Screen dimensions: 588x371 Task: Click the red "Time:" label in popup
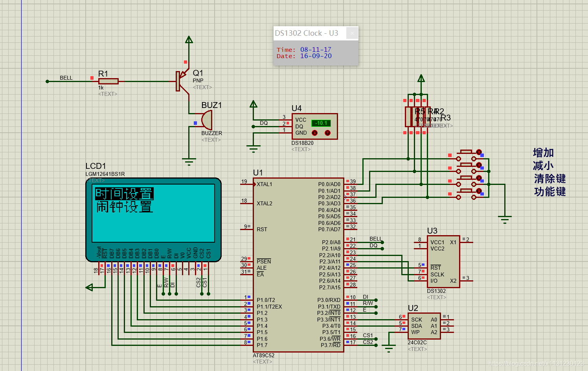(x=286, y=50)
